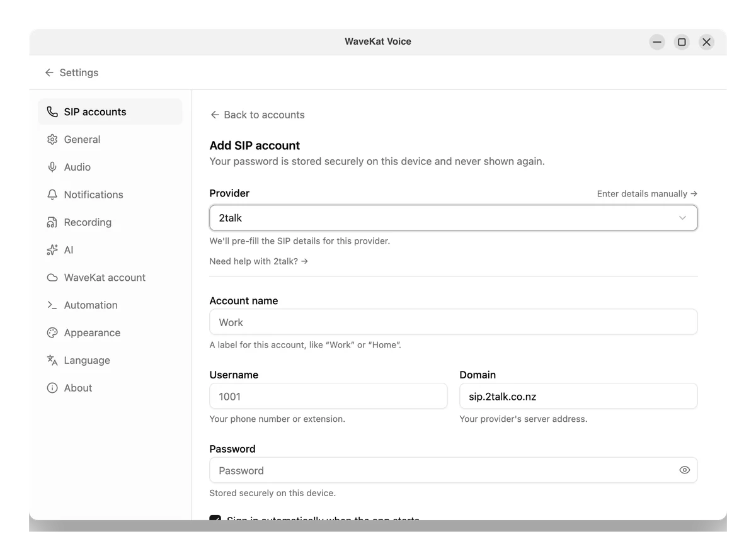
Task: Click the Add SIP account heading
Action: [x=255, y=145]
